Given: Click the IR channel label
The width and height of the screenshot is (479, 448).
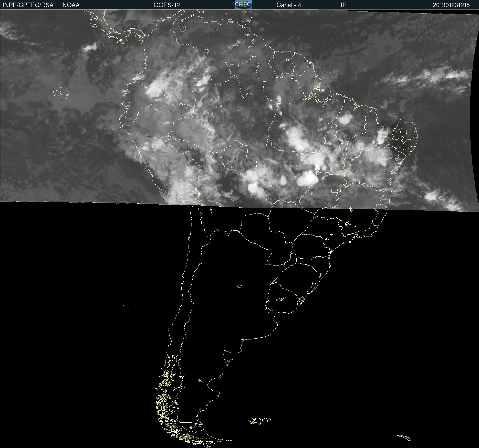Looking at the screenshot, I should (343, 5).
